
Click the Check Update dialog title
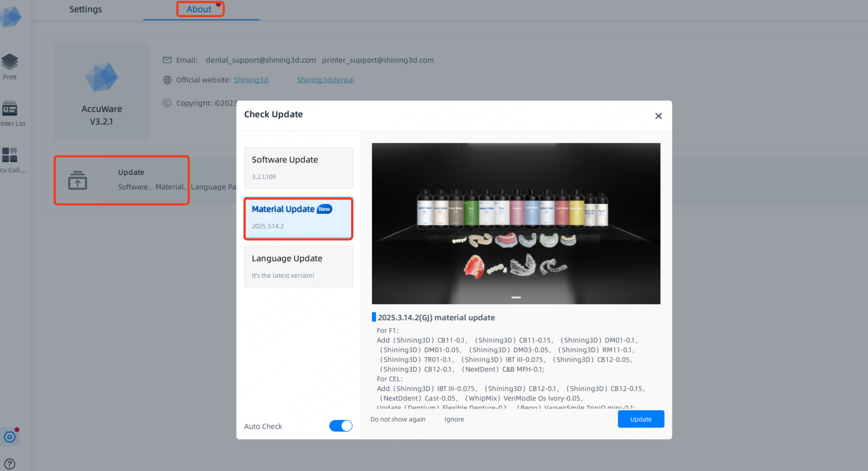click(273, 114)
